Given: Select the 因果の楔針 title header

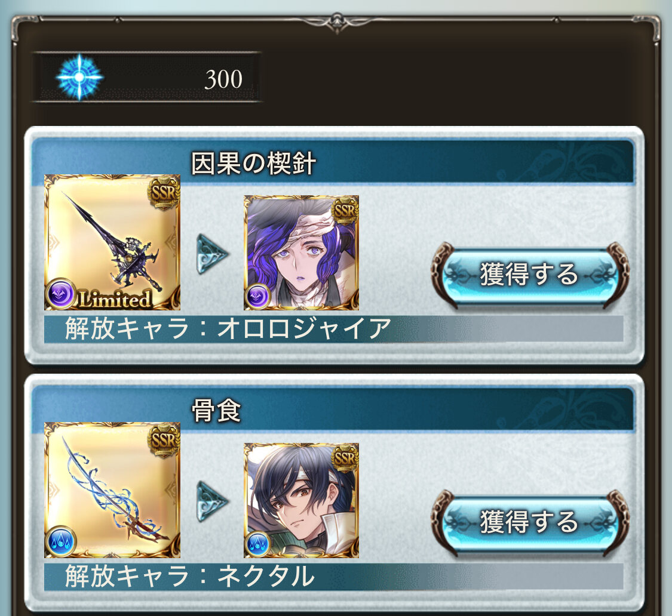Looking at the screenshot, I should [x=253, y=163].
